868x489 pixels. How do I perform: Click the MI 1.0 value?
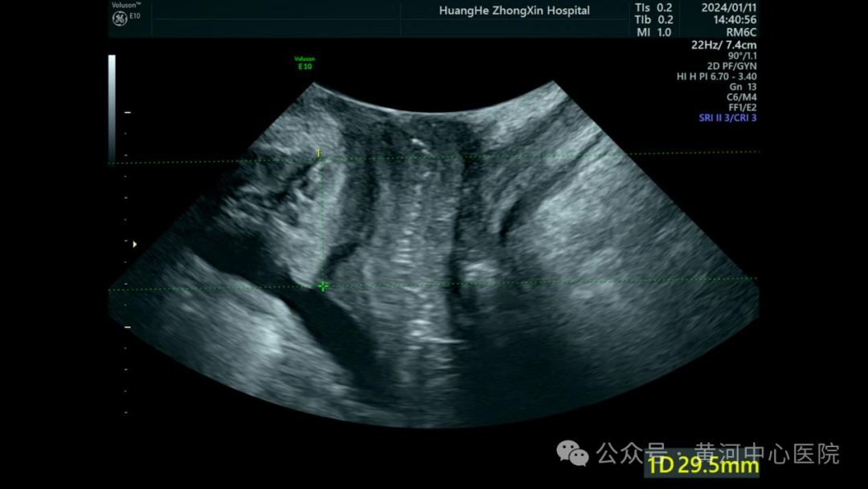click(653, 32)
